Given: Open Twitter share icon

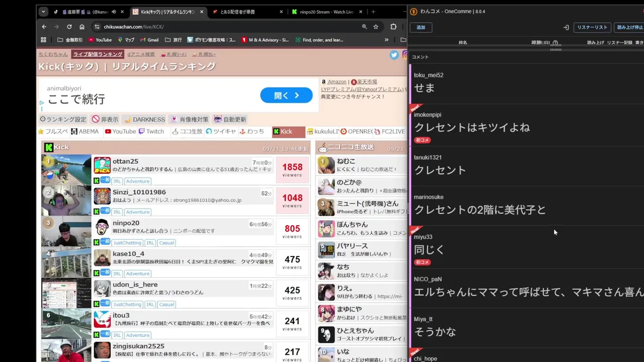Looking at the screenshot, I should coord(394,55).
